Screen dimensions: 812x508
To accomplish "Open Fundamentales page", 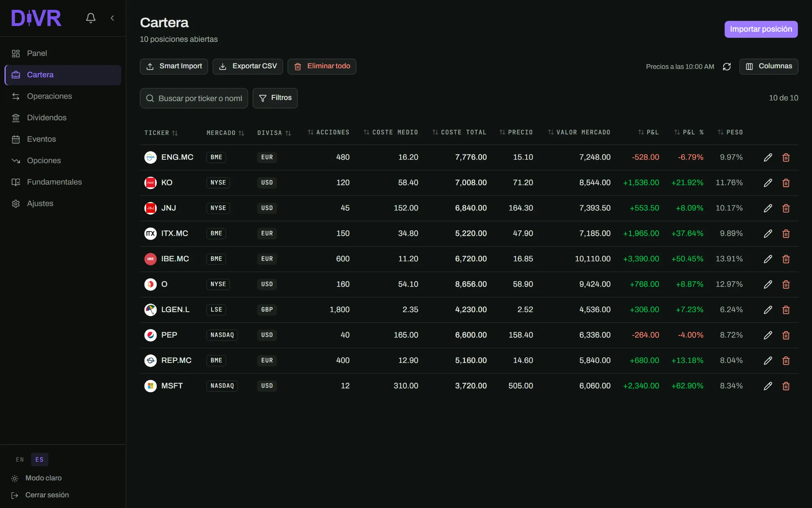I will point(63,182).
